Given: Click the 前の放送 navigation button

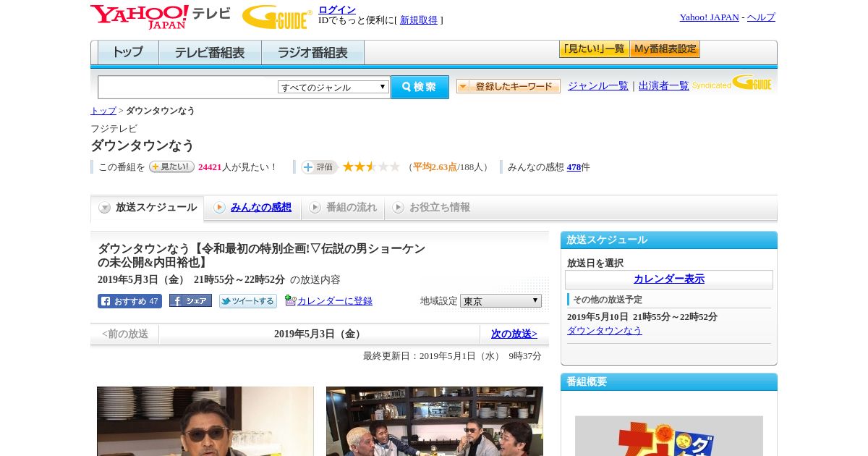Looking at the screenshot, I should tap(125, 334).
